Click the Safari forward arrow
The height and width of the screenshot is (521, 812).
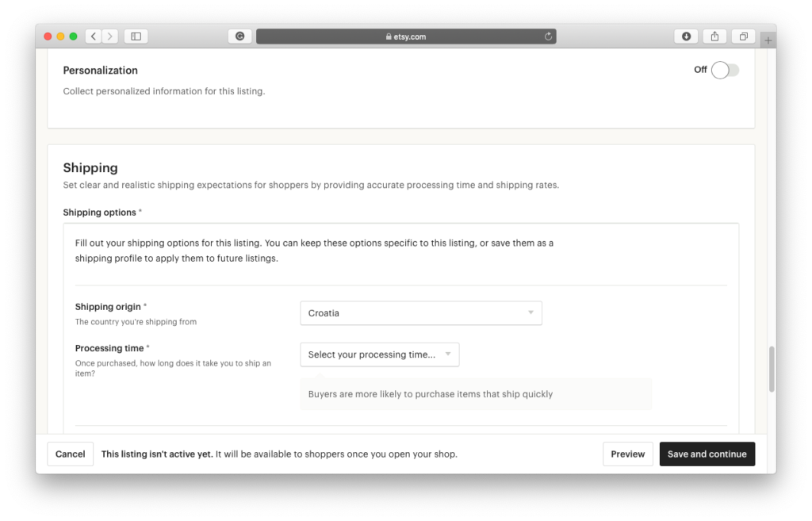tap(110, 36)
